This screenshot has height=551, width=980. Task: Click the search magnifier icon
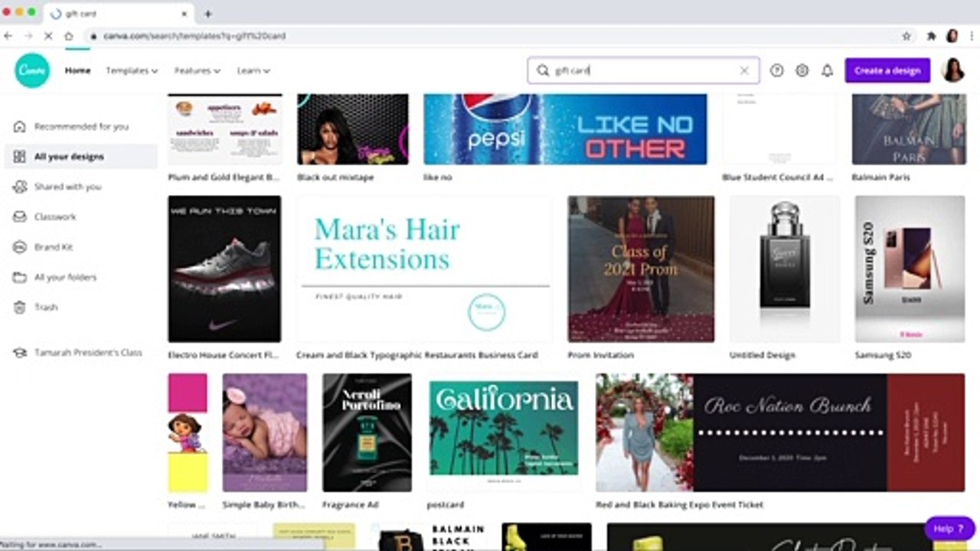(543, 70)
